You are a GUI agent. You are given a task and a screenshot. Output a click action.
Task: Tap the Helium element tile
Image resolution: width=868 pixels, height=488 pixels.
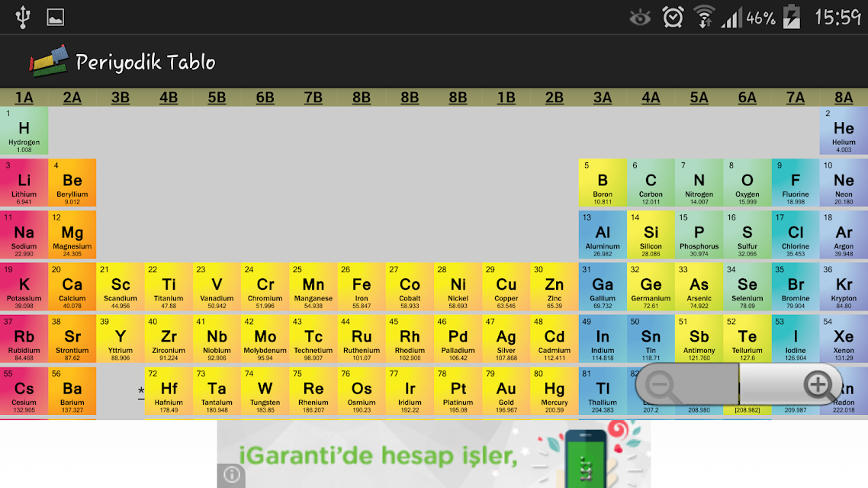click(x=844, y=130)
